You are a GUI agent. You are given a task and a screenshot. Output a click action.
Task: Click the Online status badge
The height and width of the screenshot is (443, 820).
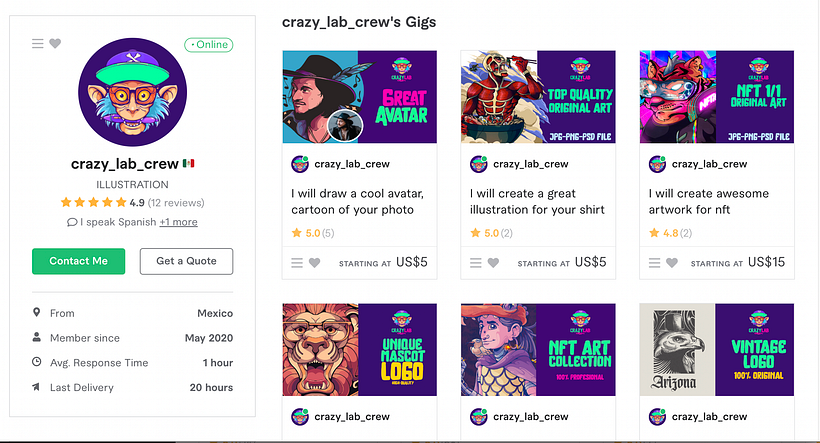pos(208,44)
